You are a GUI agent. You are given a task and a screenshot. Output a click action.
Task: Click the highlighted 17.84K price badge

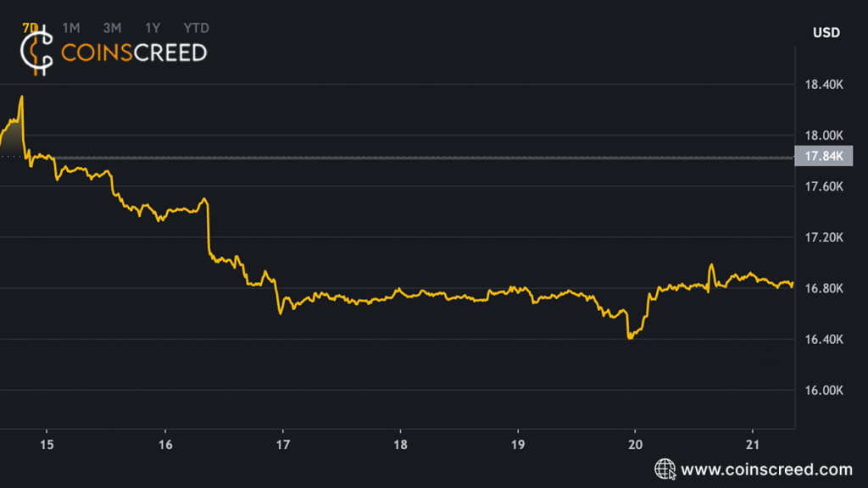(823, 156)
